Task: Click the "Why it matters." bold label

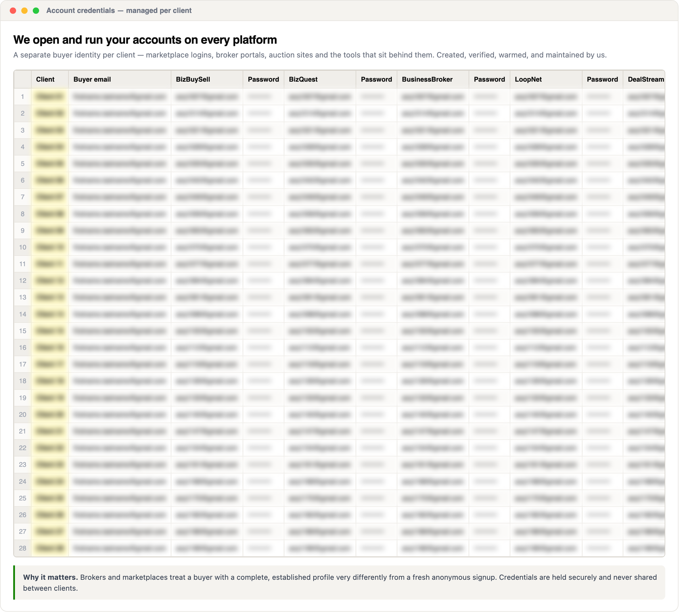Action: pyautogui.click(x=50, y=577)
